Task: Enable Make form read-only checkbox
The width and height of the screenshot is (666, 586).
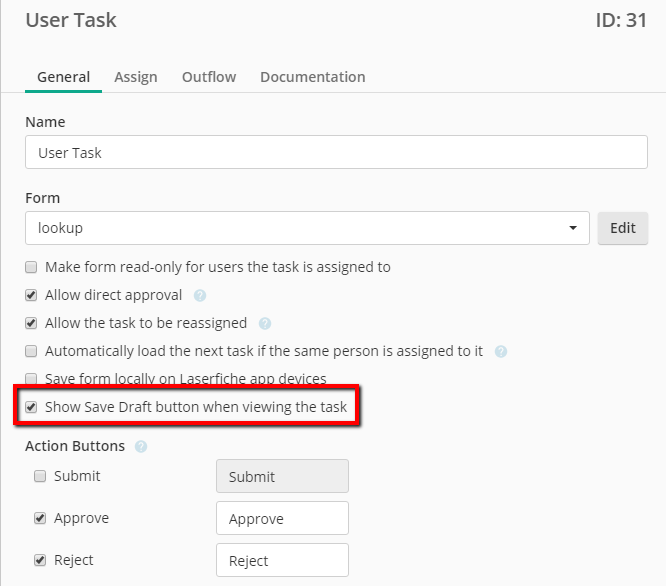Action: (x=31, y=267)
